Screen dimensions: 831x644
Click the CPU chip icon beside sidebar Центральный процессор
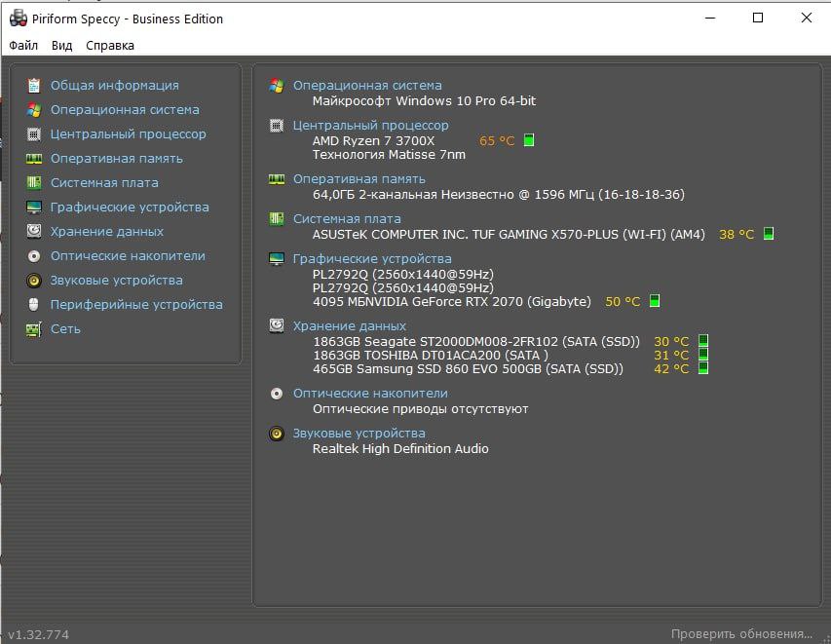point(34,134)
